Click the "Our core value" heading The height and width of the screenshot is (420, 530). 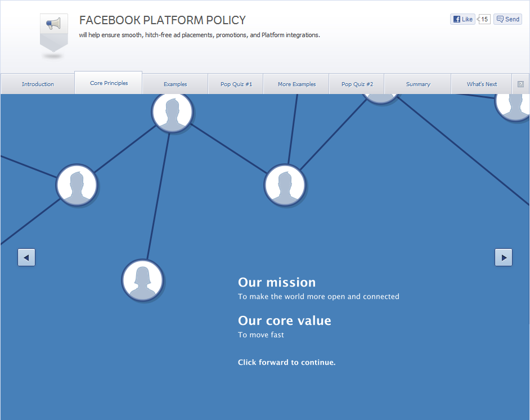click(285, 320)
